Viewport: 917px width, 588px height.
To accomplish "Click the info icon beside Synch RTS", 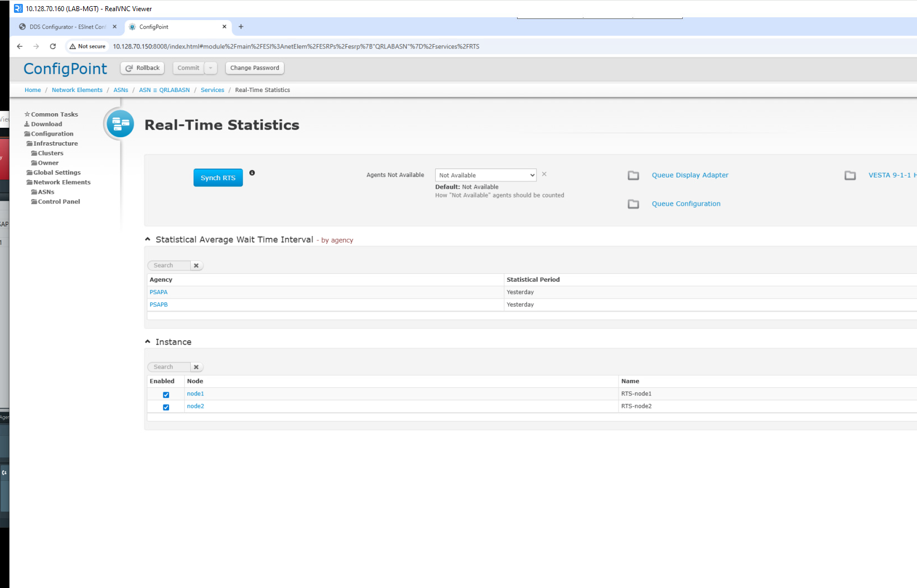I will (x=252, y=173).
